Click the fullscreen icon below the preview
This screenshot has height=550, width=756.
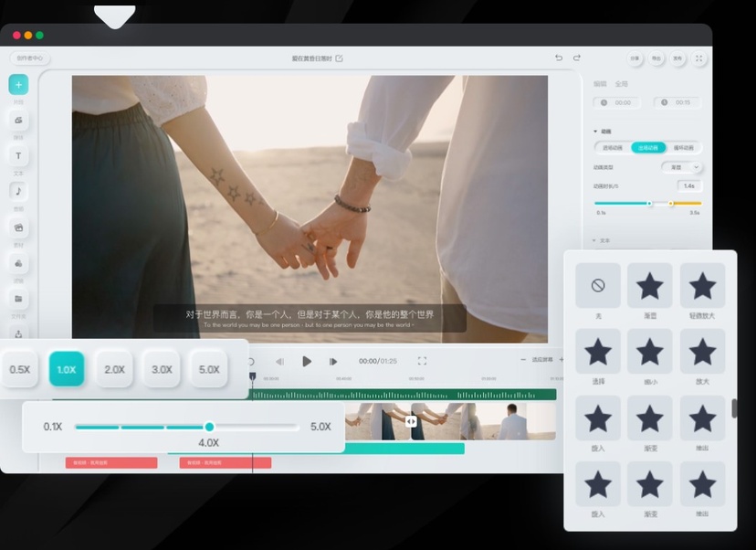point(422,361)
